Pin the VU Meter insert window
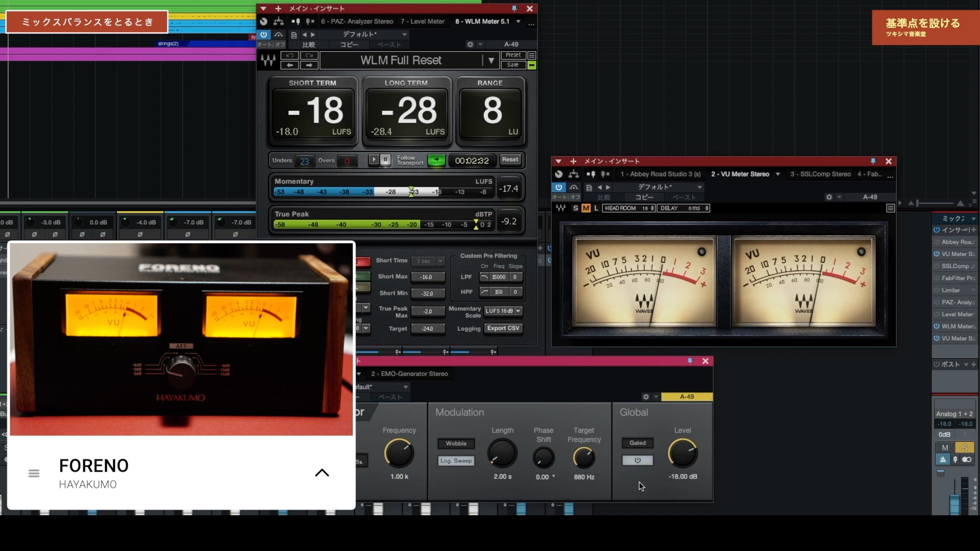This screenshot has height=551, width=980. point(873,161)
